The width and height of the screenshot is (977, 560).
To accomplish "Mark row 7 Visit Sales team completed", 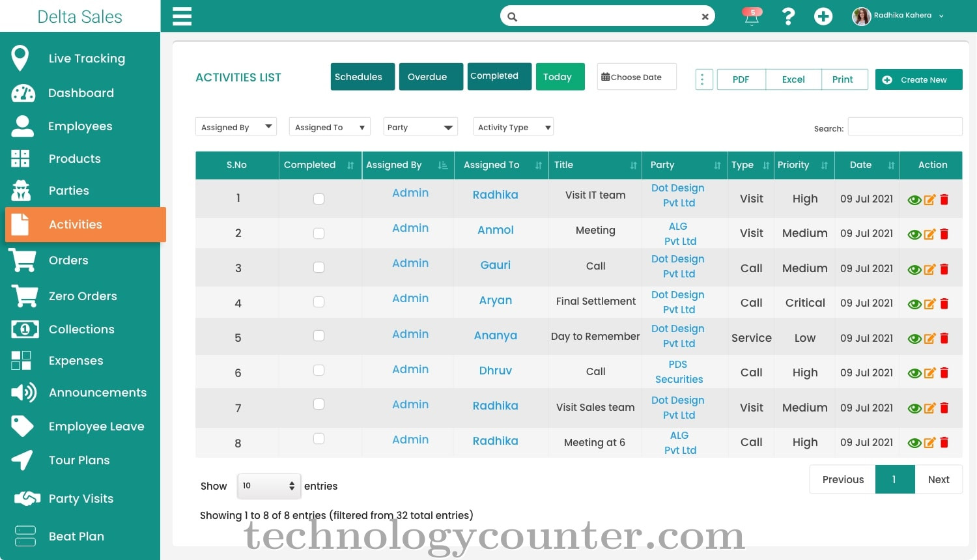I will click(x=319, y=404).
